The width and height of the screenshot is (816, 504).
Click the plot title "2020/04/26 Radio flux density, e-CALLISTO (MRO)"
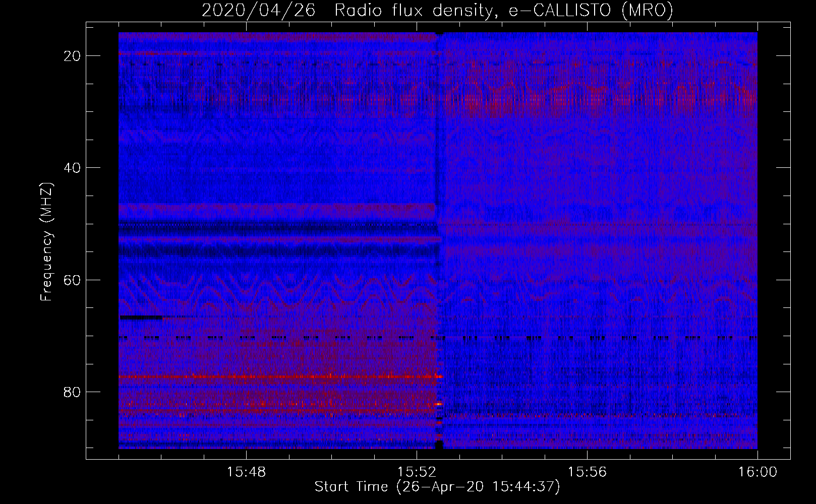(x=437, y=10)
